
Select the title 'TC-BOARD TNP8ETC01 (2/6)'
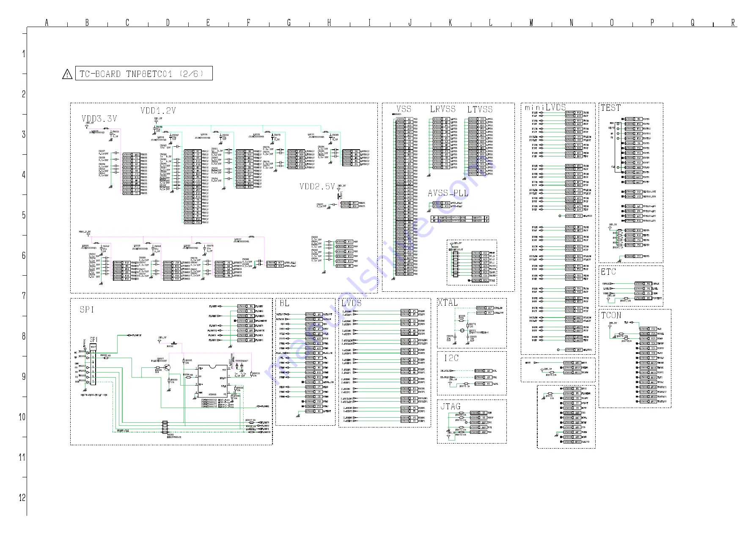pyautogui.click(x=141, y=74)
